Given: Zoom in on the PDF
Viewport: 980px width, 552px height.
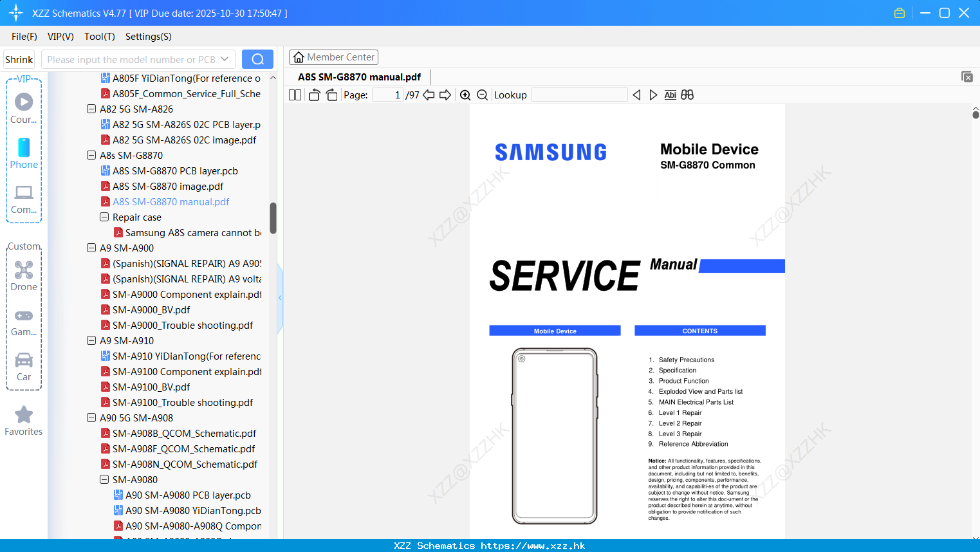Looking at the screenshot, I should coord(465,95).
